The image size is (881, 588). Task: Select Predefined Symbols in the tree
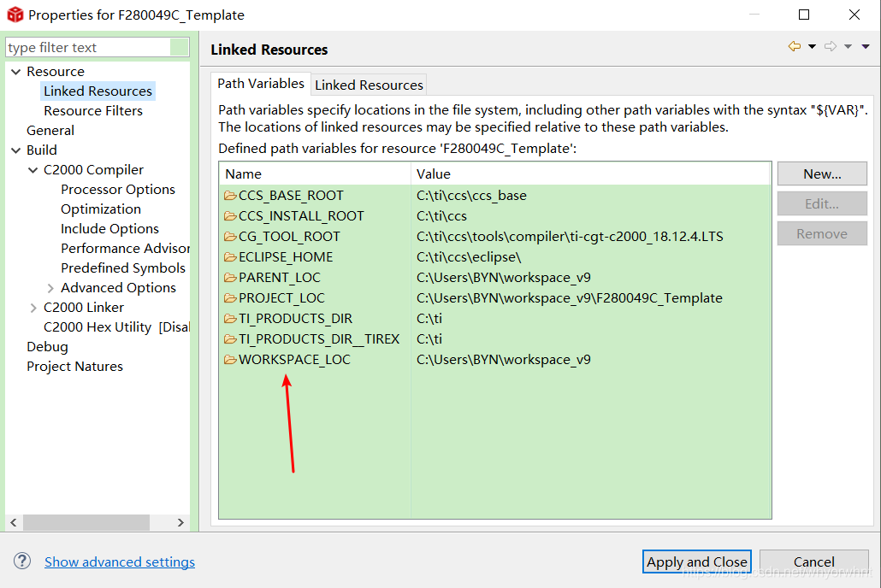[x=123, y=268]
